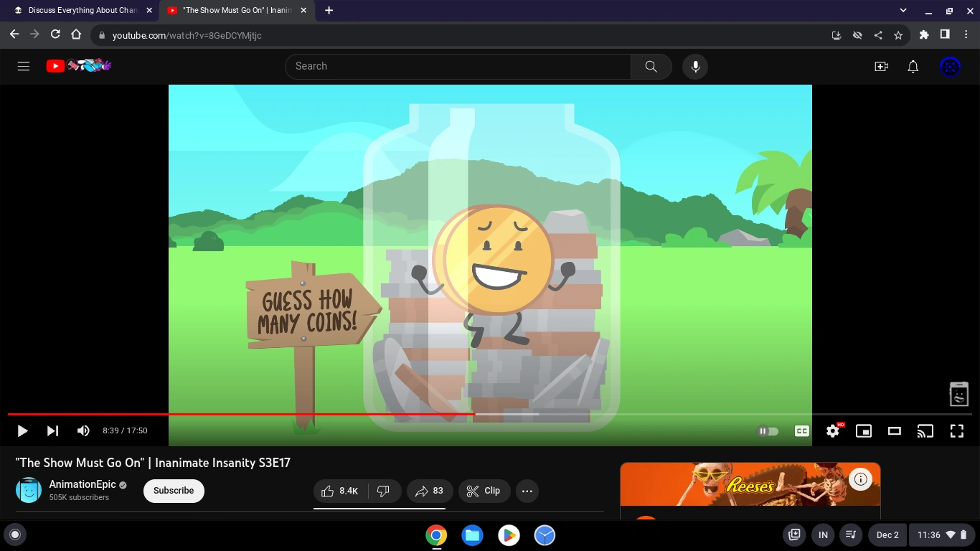The width and height of the screenshot is (980, 551).
Task: Switch to the Discuss Everything About Chan tab
Action: (x=79, y=10)
